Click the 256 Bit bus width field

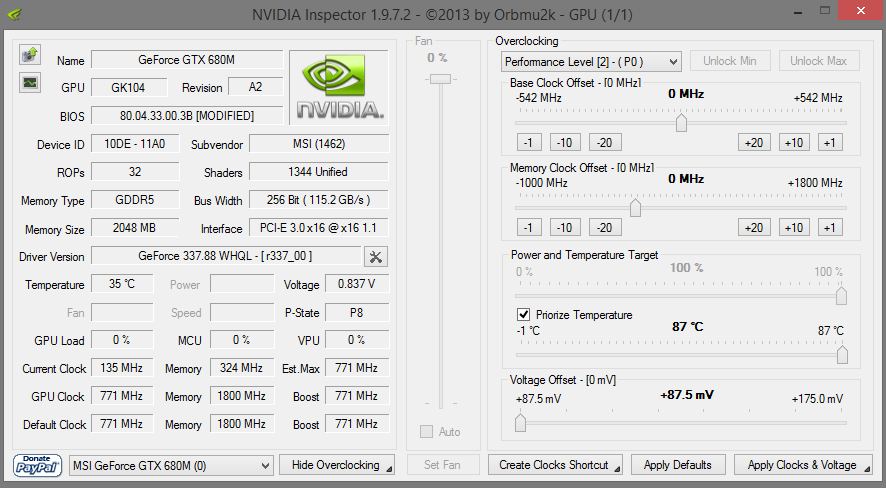319,200
